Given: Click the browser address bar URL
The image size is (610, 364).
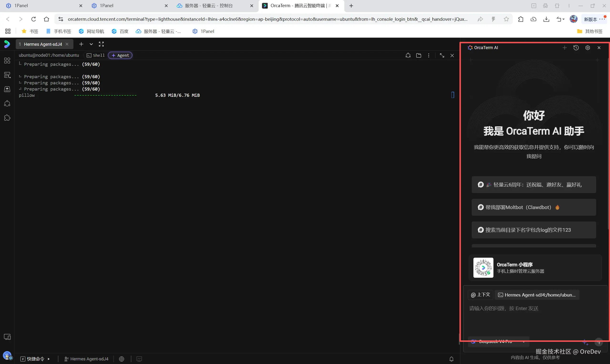Looking at the screenshot, I should click(268, 19).
